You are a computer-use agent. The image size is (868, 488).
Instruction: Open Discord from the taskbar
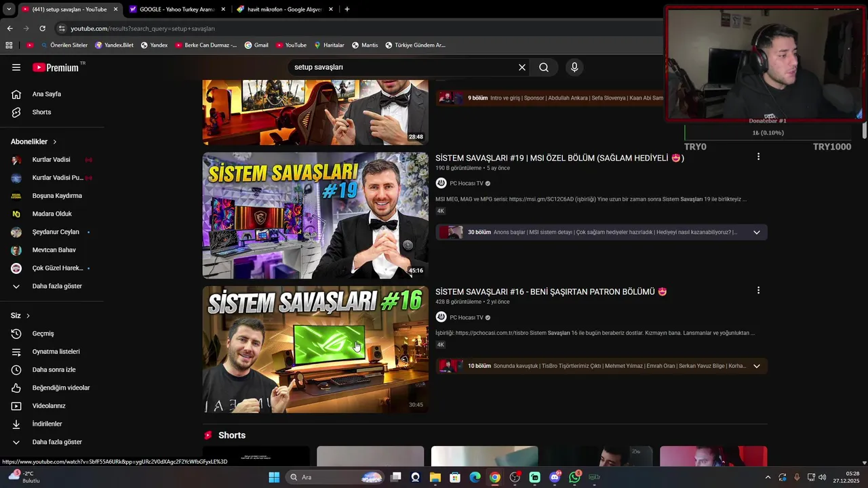click(x=555, y=477)
